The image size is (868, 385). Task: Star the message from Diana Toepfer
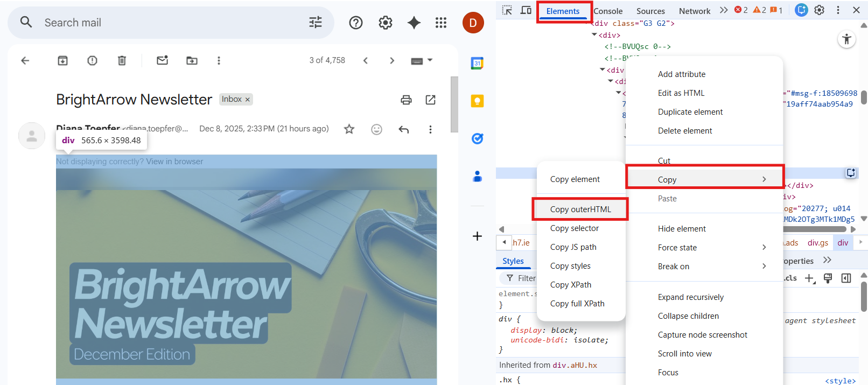click(x=349, y=129)
